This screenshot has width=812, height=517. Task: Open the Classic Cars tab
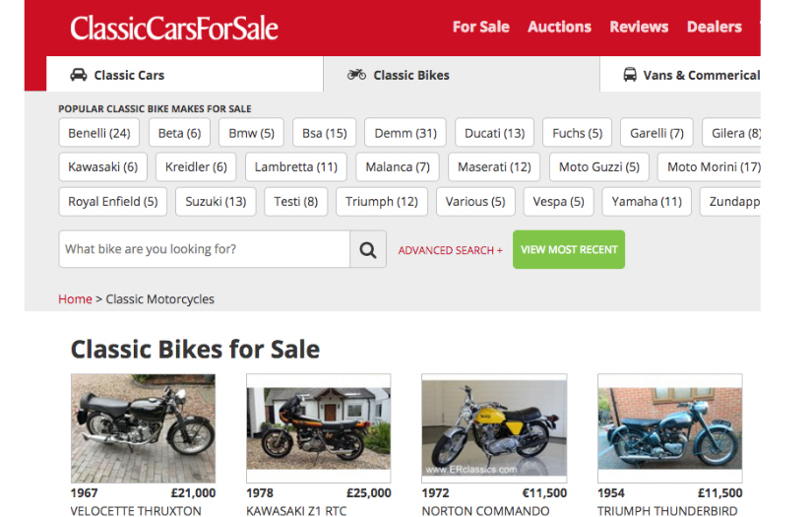click(184, 75)
